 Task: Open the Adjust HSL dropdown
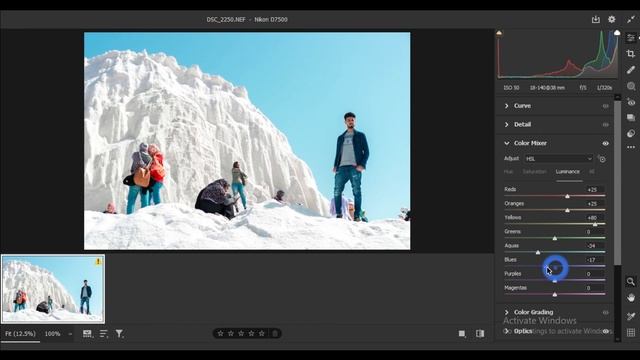[558, 159]
